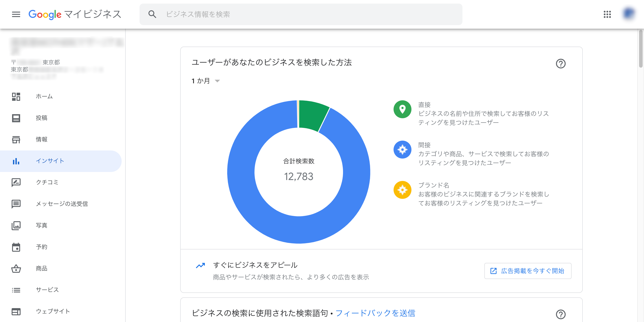This screenshot has height=322, width=644.
Task: Click the green 直接 pin icon
Action: pos(402,109)
